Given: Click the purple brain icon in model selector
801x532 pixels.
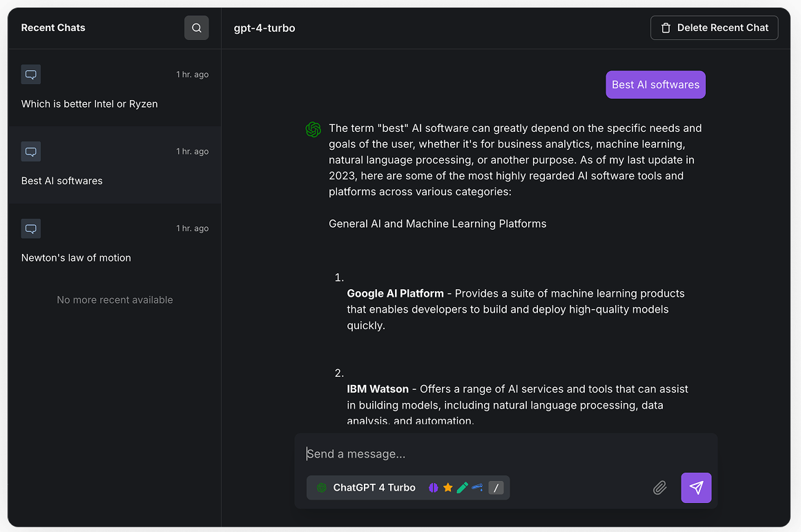Looking at the screenshot, I should 433,488.
